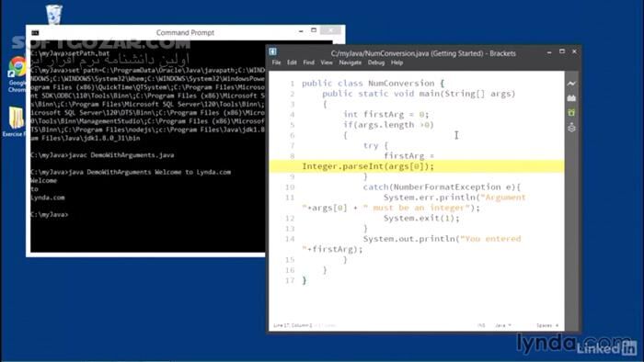Open the Help menu in Brackets
644x362 pixels.
tap(397, 62)
